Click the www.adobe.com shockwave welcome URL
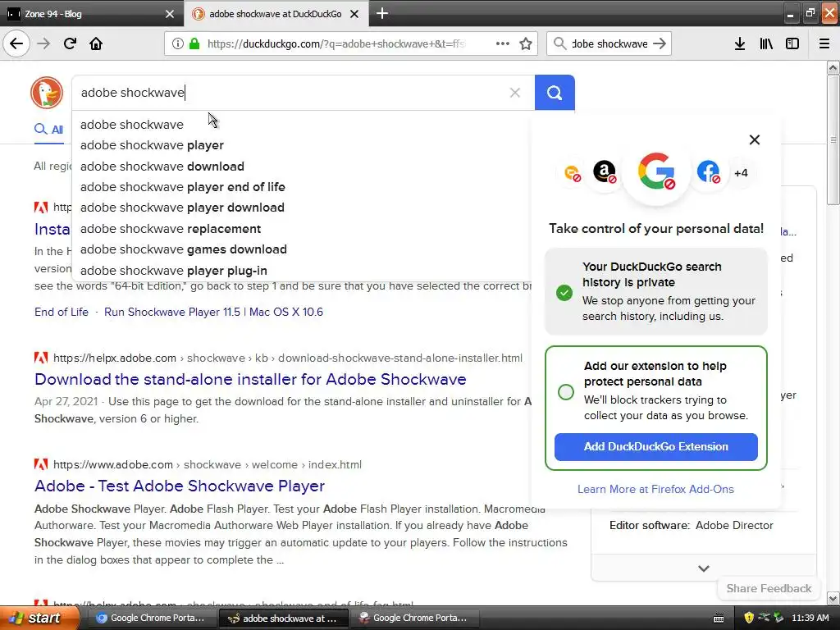 click(x=208, y=464)
